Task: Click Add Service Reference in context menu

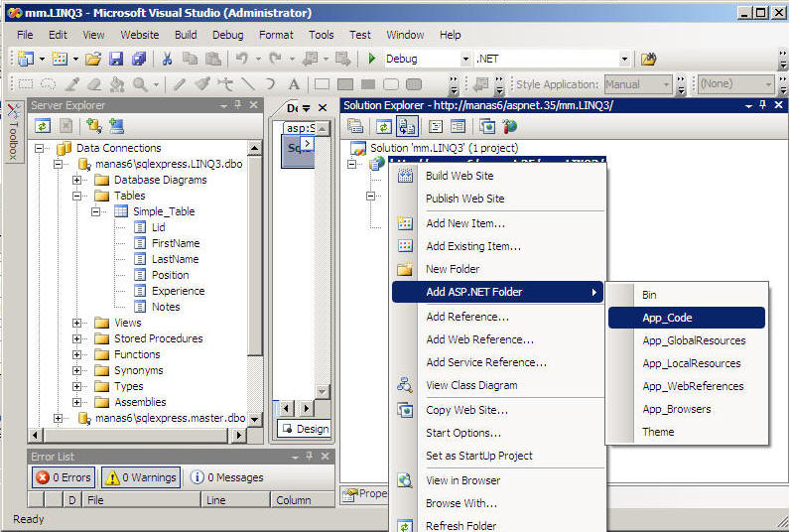Action: [497, 362]
